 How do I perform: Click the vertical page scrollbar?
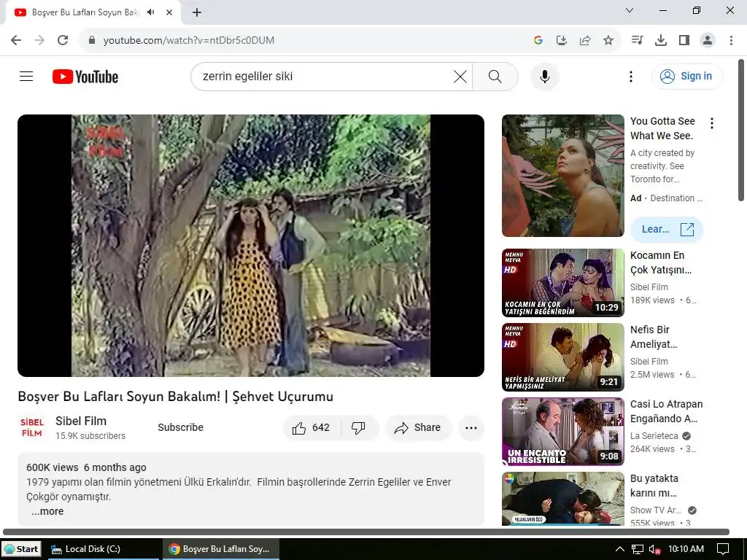tap(741, 130)
